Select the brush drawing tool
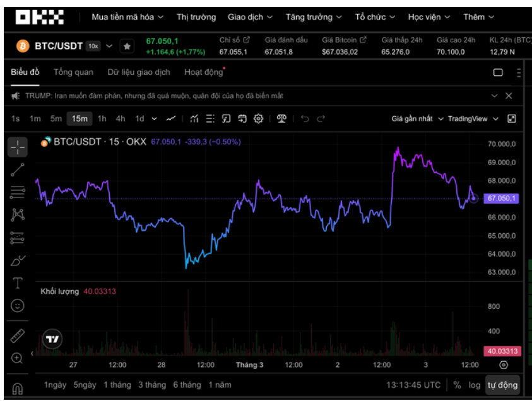The height and width of the screenshot is (401, 532). tap(17, 260)
